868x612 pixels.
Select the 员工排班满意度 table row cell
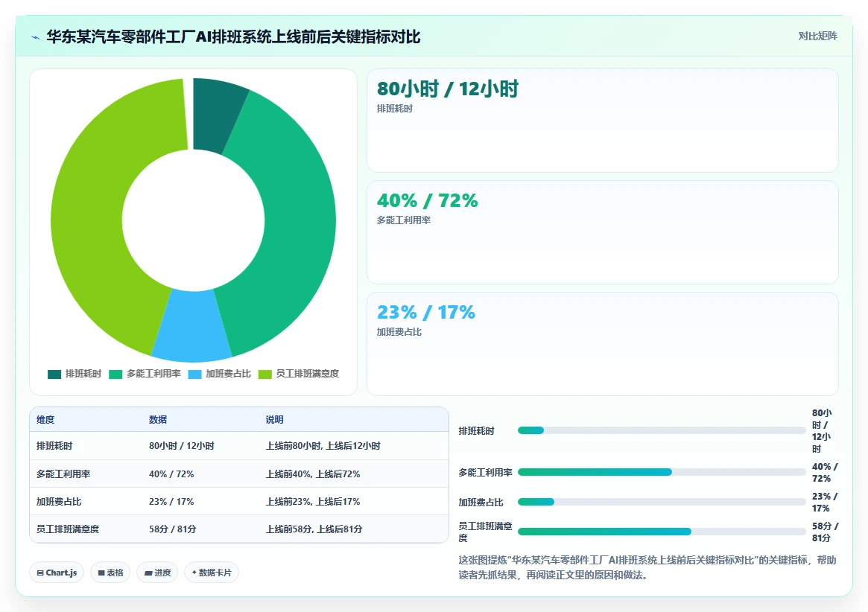point(68,529)
